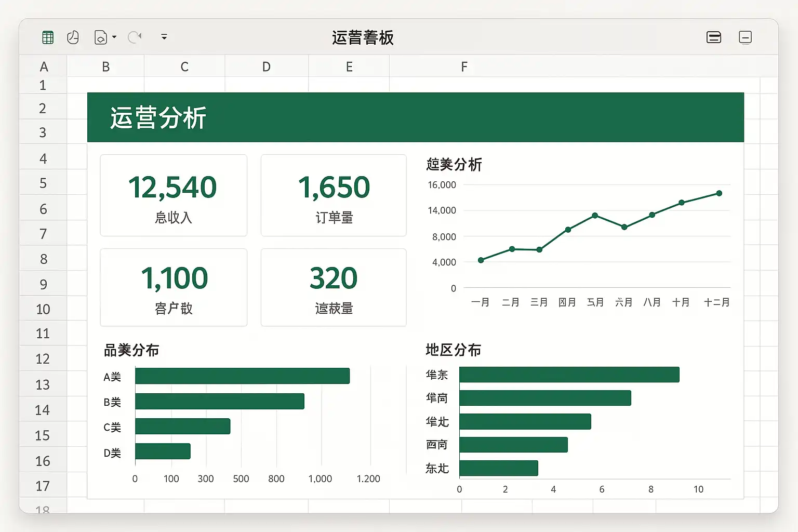This screenshot has width=798, height=532.
Task: Select column F header
Action: [x=464, y=67]
